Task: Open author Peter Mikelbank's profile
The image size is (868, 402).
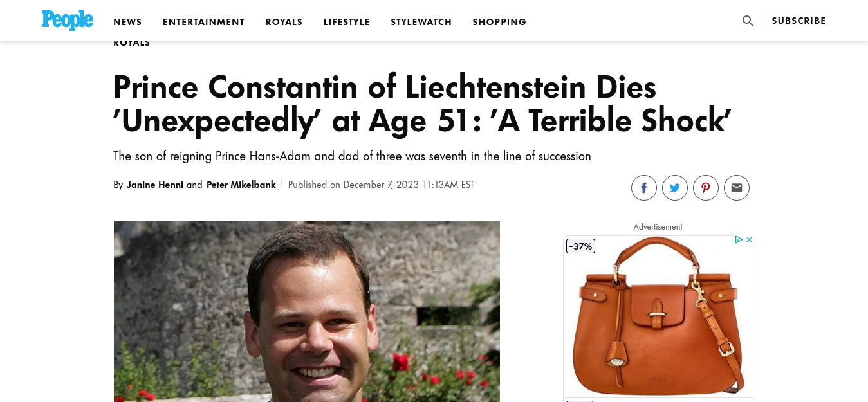Action: coord(241,185)
